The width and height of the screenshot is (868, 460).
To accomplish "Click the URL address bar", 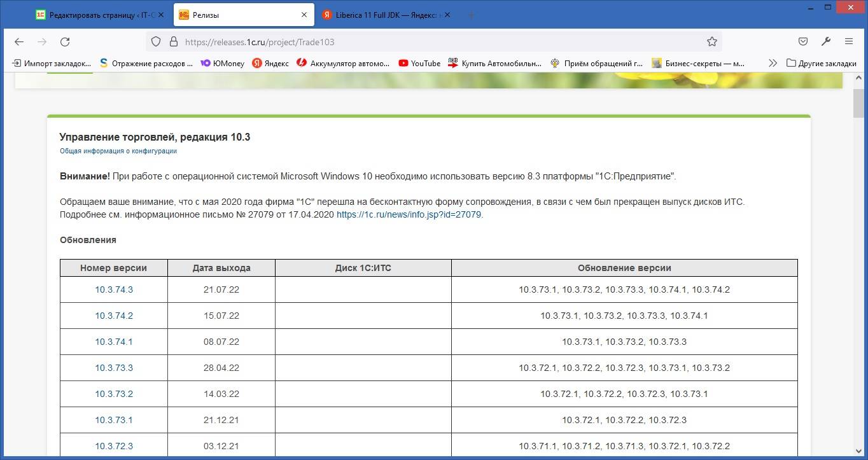I will tap(433, 42).
